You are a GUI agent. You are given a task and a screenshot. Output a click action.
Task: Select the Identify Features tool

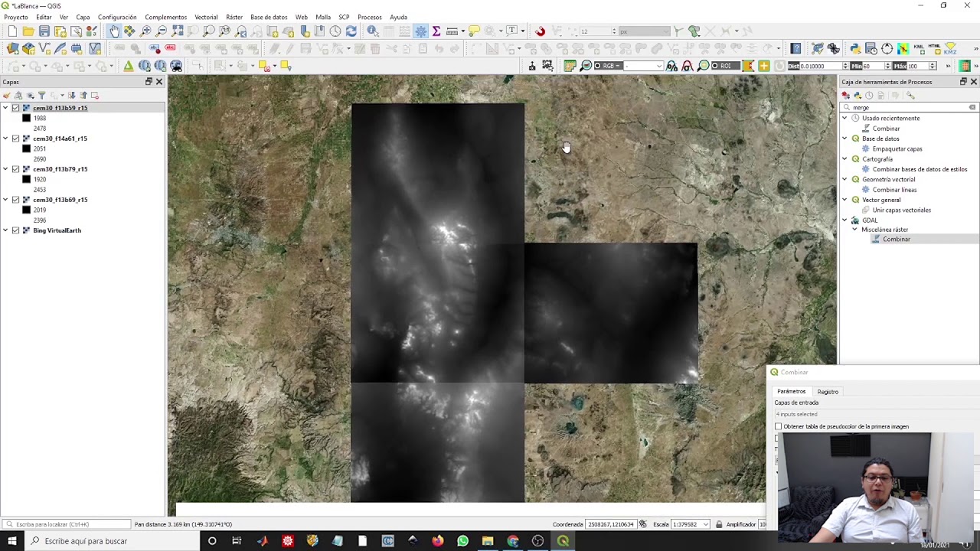pos(372,31)
